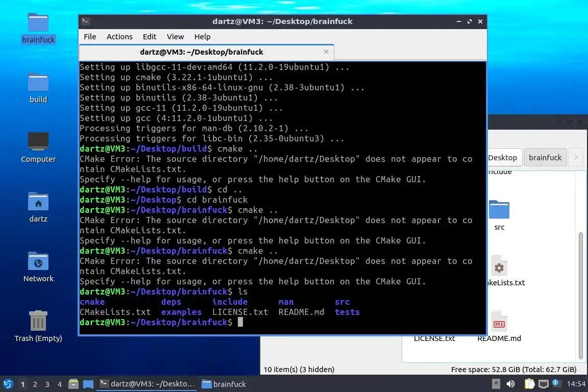Click the 'deps' directory in terminal output
This screenshot has height=392, width=588.
171,302
